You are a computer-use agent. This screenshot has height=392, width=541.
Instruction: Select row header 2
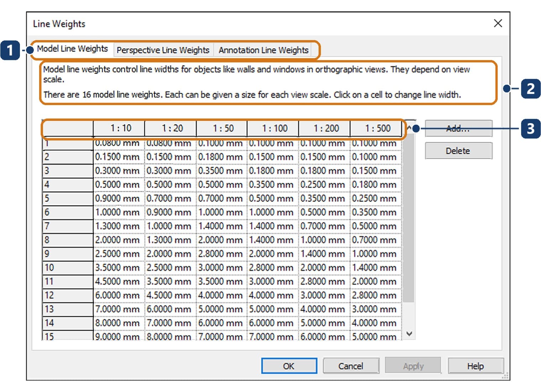68,157
